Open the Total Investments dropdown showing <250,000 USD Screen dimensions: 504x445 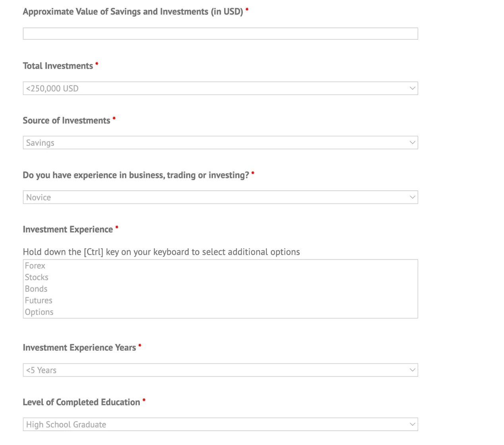point(220,88)
